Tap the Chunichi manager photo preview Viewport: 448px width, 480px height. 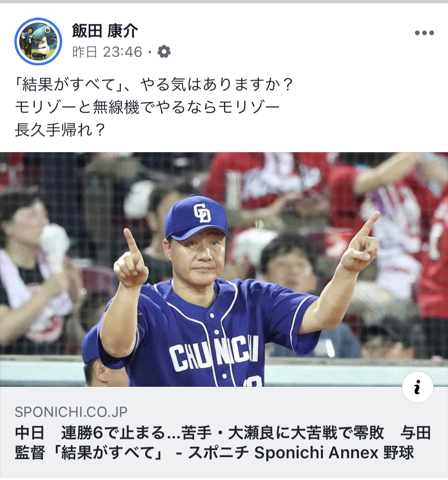coord(224,269)
